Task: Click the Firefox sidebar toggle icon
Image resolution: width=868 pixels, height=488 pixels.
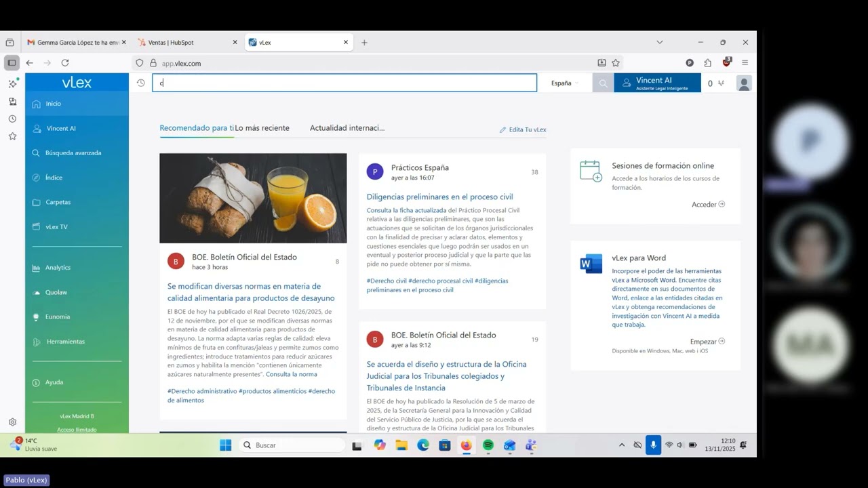Action: click(x=12, y=63)
